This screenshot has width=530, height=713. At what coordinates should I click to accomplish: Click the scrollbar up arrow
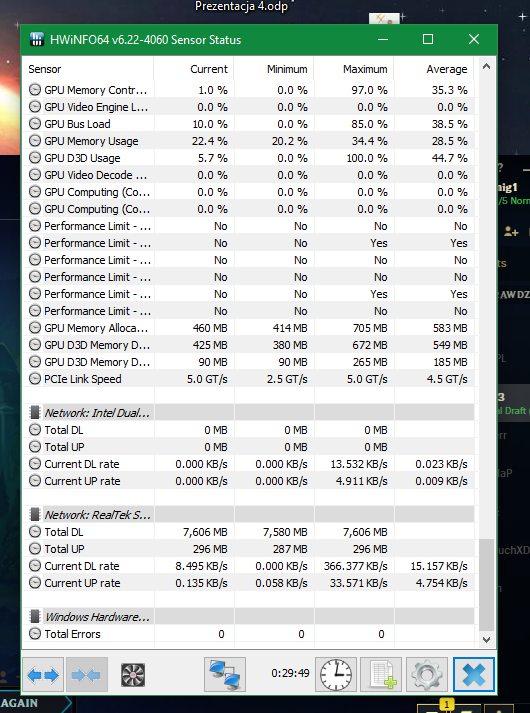486,66
